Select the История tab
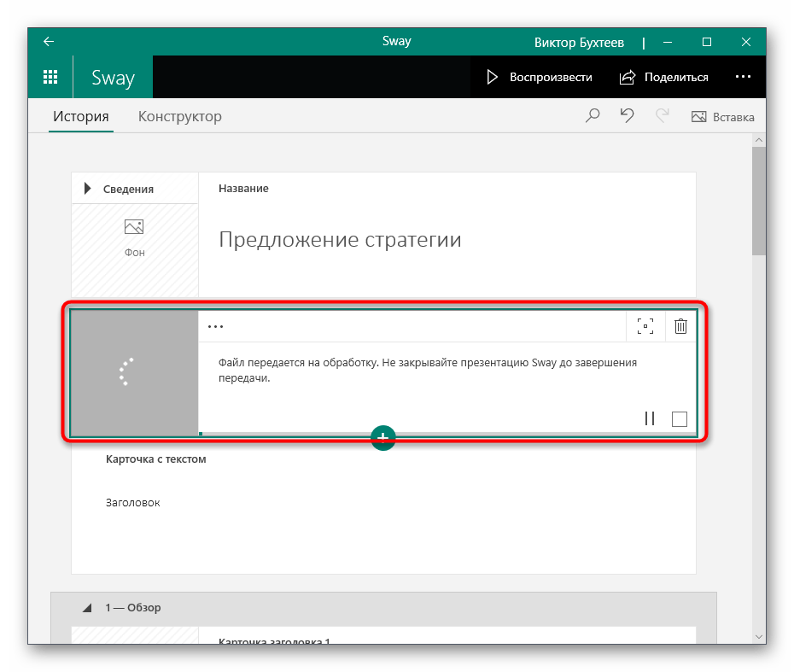Image resolution: width=794 pixels, height=672 pixels. coord(81,117)
